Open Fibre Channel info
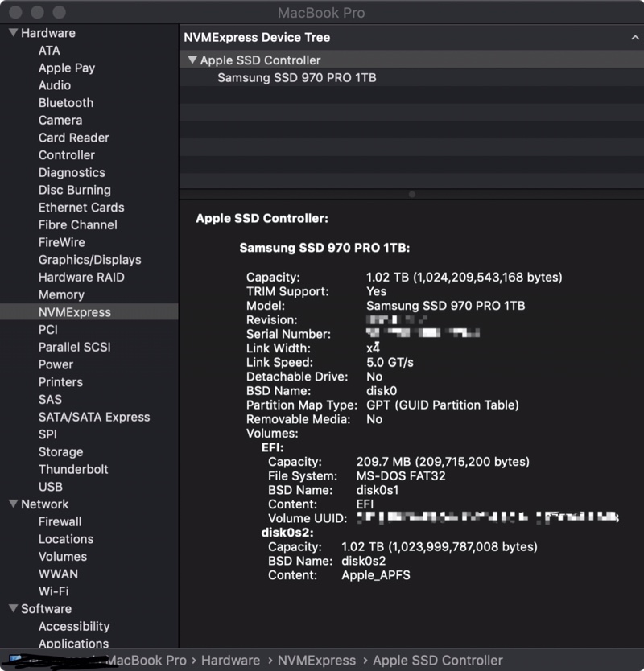Image resolution: width=644 pixels, height=671 pixels. tap(78, 225)
